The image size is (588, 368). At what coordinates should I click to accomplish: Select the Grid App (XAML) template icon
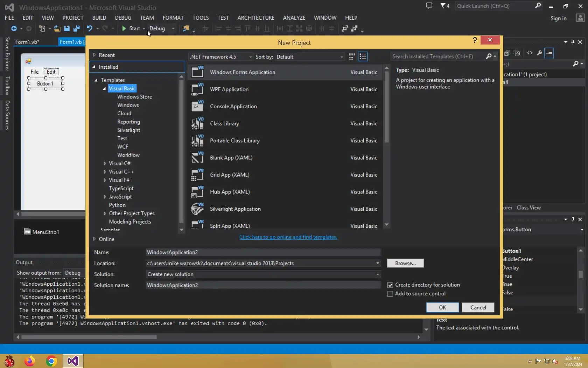(x=197, y=175)
